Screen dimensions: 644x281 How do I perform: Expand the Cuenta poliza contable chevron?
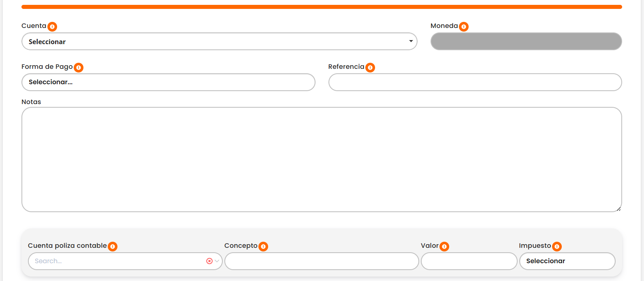(217, 261)
